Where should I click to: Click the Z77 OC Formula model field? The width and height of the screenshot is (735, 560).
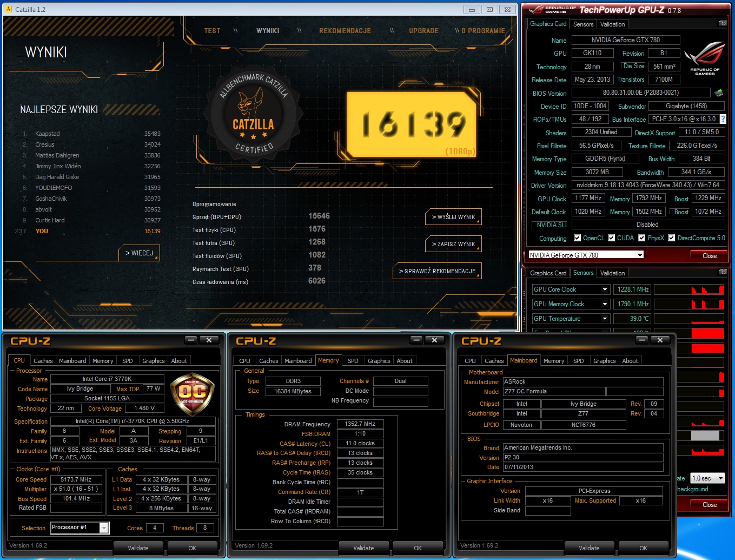[x=554, y=392]
